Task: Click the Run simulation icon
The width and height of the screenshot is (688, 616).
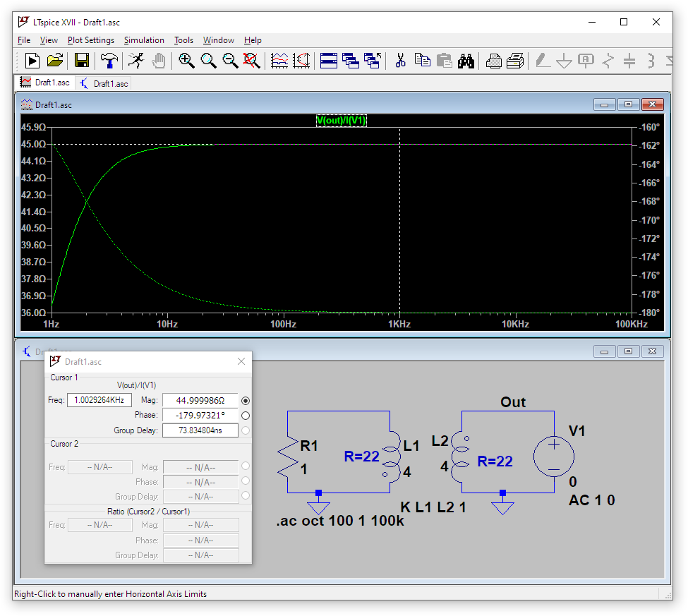Action: (x=32, y=61)
